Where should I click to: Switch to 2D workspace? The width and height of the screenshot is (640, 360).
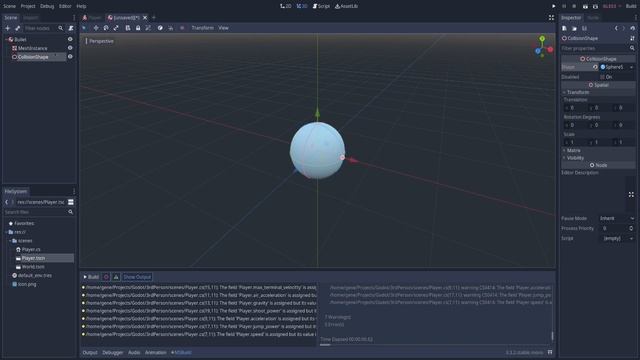point(286,6)
